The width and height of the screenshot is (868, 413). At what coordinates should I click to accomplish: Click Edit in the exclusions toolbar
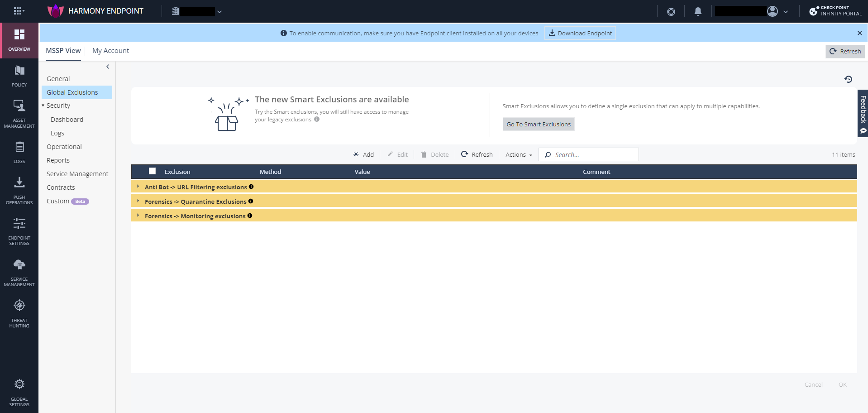[x=397, y=154]
